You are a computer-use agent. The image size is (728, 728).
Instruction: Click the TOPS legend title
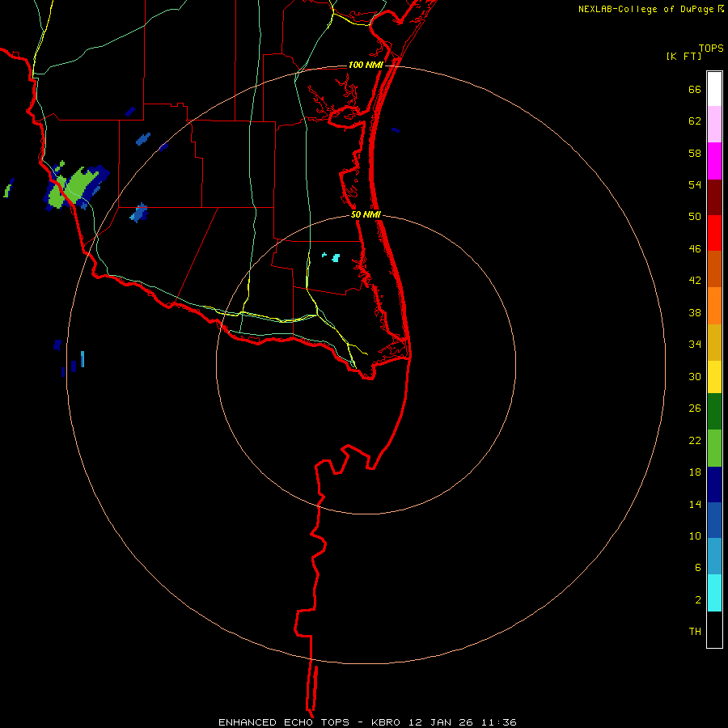click(711, 48)
